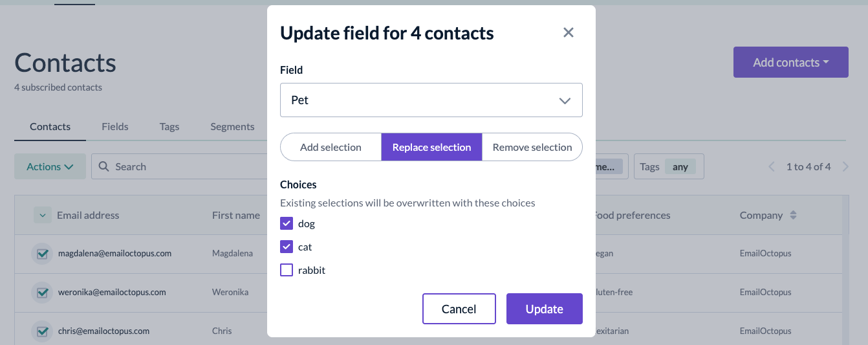Choose the Add selection mode

point(331,147)
